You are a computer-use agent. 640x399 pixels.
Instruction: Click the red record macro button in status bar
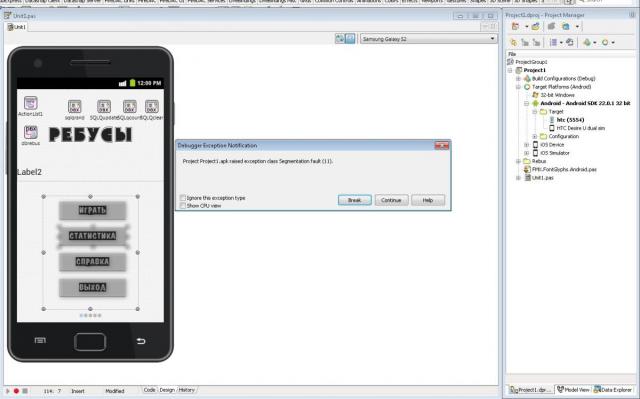tap(16, 391)
